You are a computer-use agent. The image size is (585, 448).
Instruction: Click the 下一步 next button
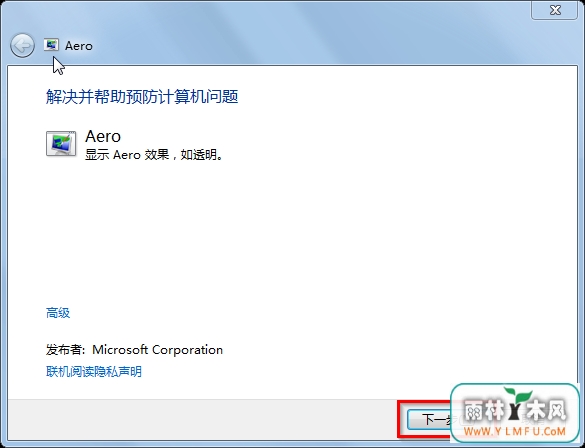tap(429, 420)
